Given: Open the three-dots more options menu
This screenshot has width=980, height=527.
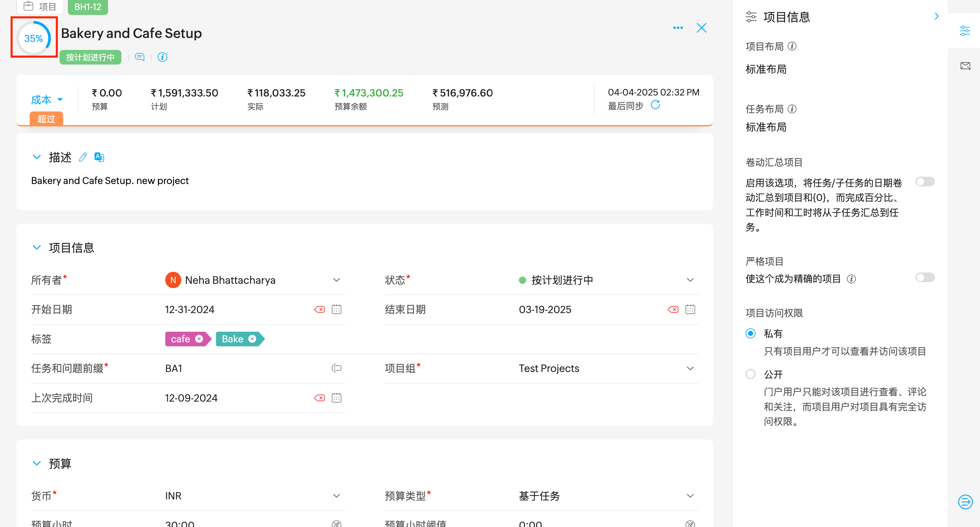Looking at the screenshot, I should coord(678,28).
